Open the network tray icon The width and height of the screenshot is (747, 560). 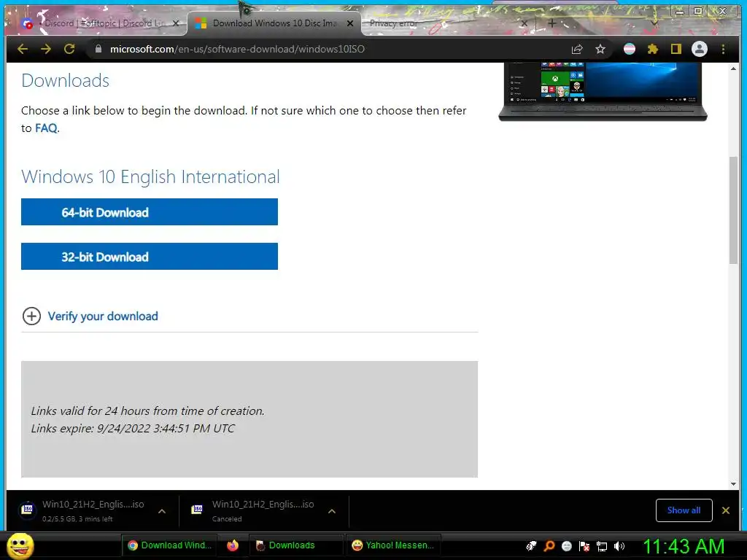coord(602,546)
